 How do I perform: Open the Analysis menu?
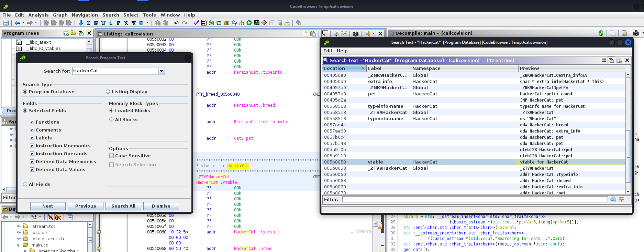click(x=38, y=15)
